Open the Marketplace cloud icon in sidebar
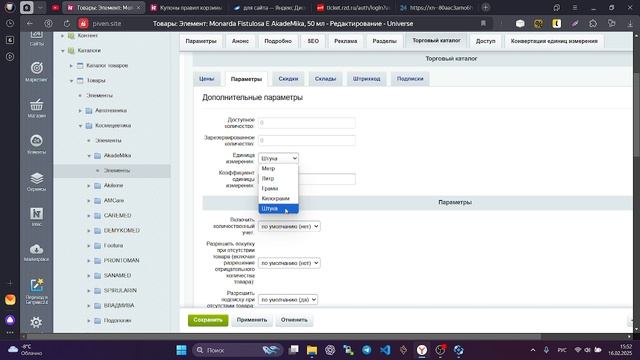Image resolution: width=640 pixels, height=360 pixels. (36, 252)
